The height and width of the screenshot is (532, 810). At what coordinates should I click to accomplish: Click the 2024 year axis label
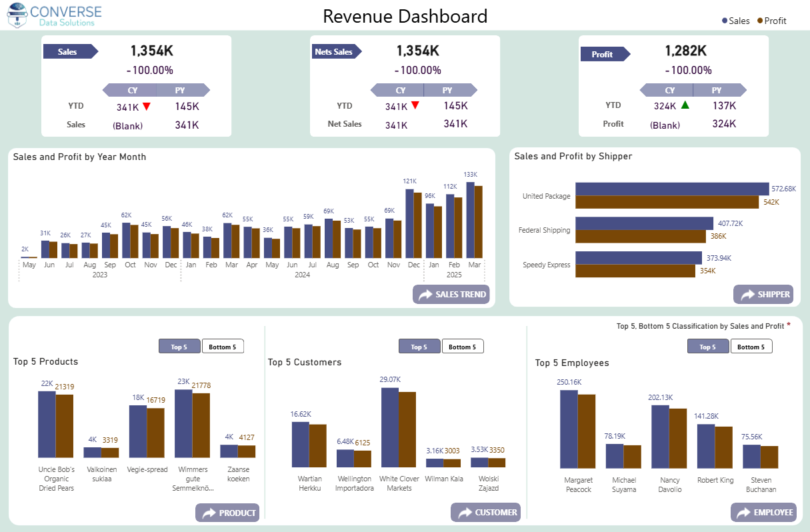tap(303, 275)
